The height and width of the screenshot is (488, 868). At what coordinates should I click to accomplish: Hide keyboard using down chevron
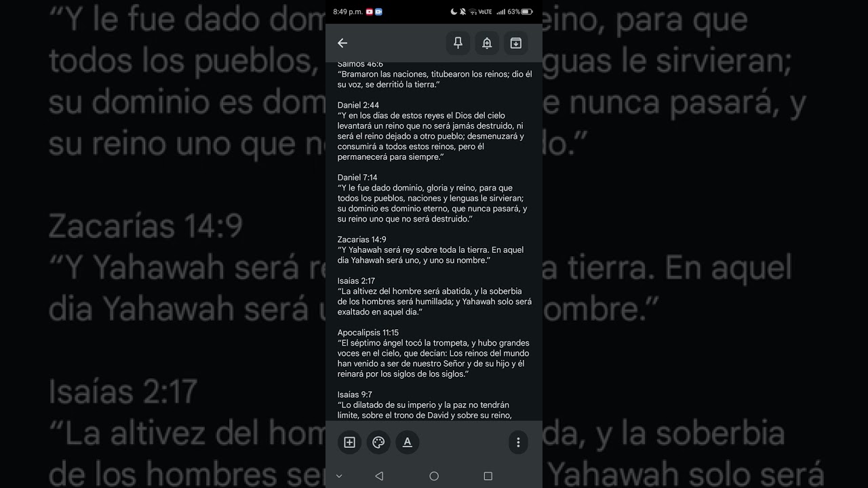coord(339,476)
